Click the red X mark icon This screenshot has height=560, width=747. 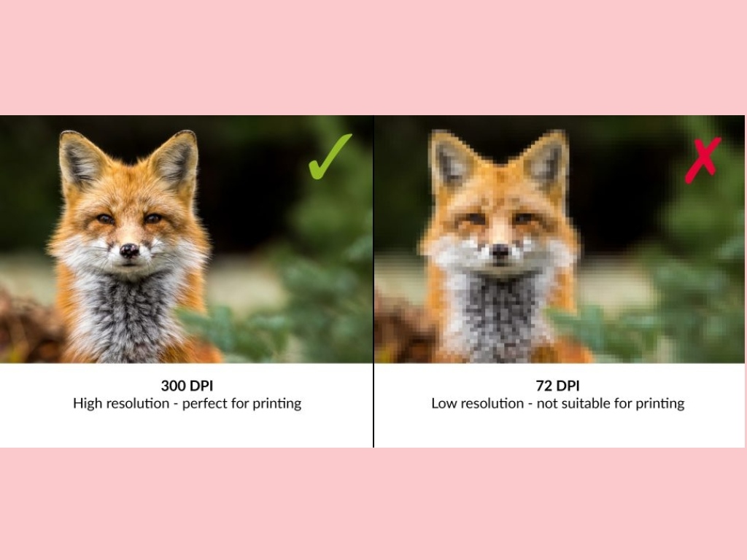coord(703,160)
